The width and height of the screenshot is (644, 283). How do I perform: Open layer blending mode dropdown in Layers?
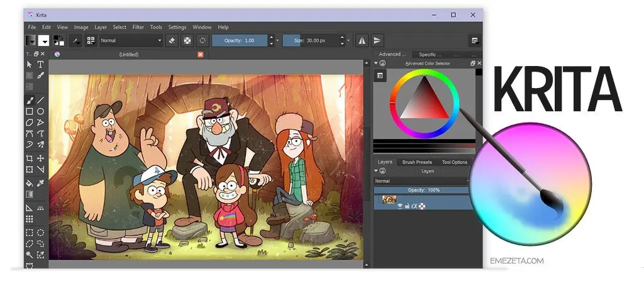(421, 180)
